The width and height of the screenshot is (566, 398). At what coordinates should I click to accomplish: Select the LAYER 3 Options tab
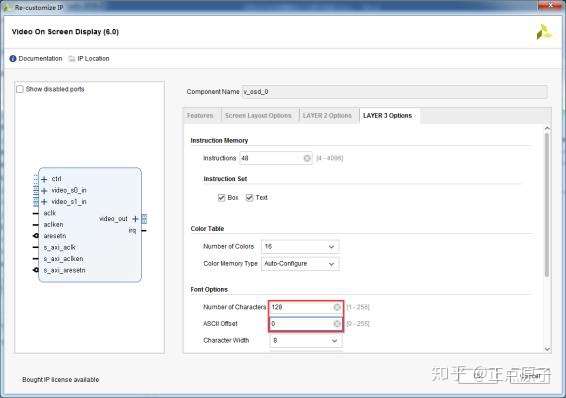pos(389,116)
